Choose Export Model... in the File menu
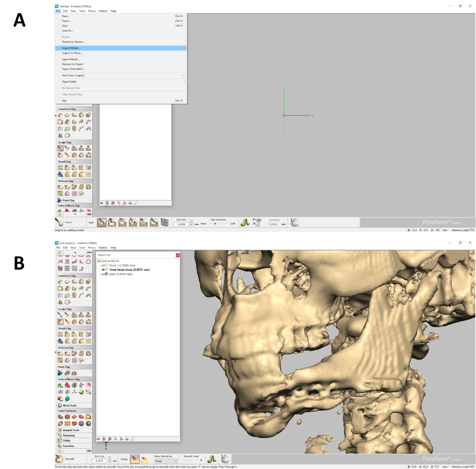476x469 pixels. coord(121,59)
